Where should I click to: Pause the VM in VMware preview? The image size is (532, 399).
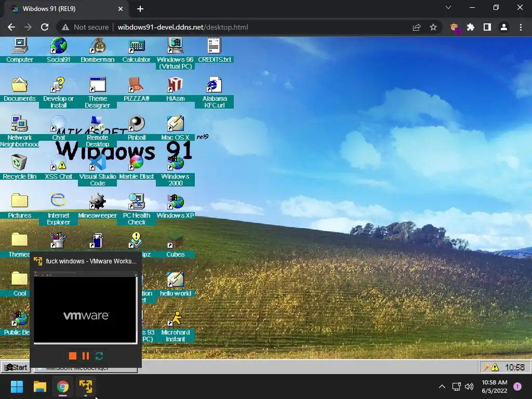coord(86,355)
